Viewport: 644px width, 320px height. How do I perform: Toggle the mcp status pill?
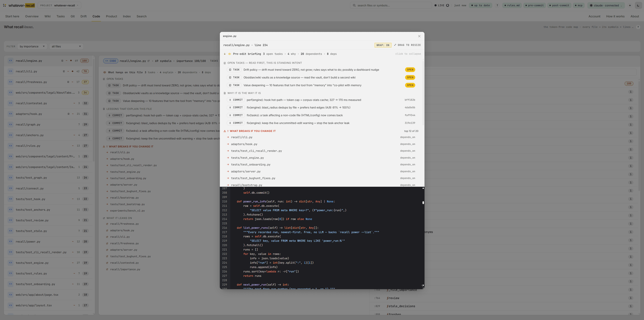pyautogui.click(x=578, y=5)
